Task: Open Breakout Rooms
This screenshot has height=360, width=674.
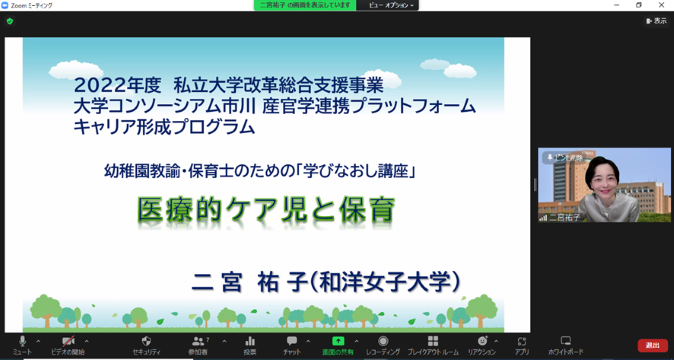Action: coord(433,345)
